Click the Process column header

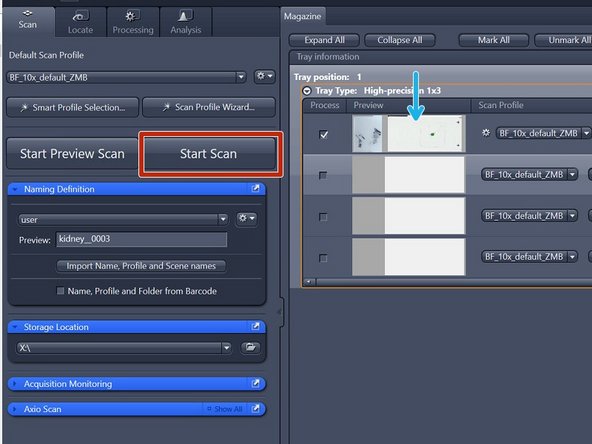coord(325,105)
